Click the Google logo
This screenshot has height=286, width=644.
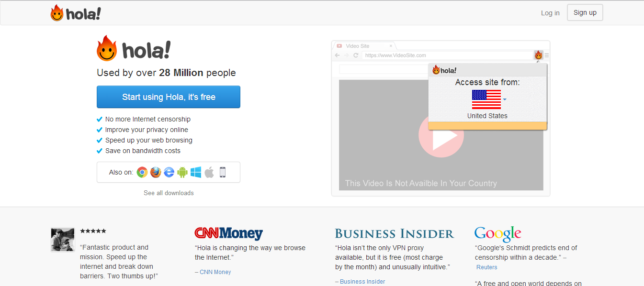pos(498,234)
